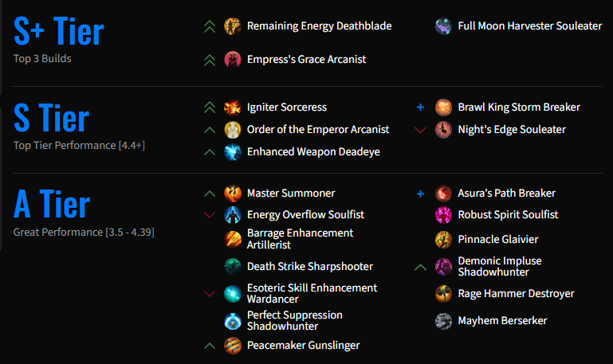Image resolution: width=613 pixels, height=364 pixels.
Task: Open the Night's Edge Souleater build link
Action: (512, 130)
